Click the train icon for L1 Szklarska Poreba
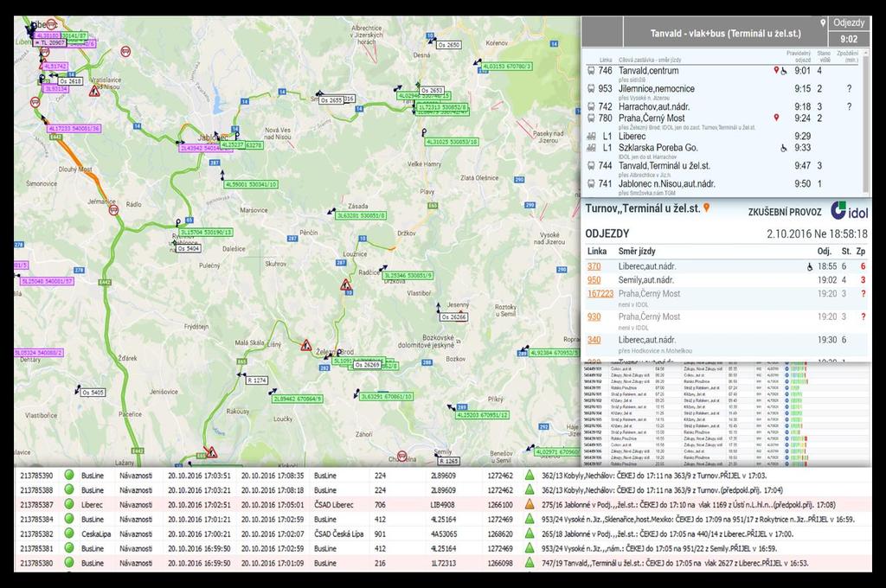Screen dimensions: 886x588 pyautogui.click(x=591, y=148)
